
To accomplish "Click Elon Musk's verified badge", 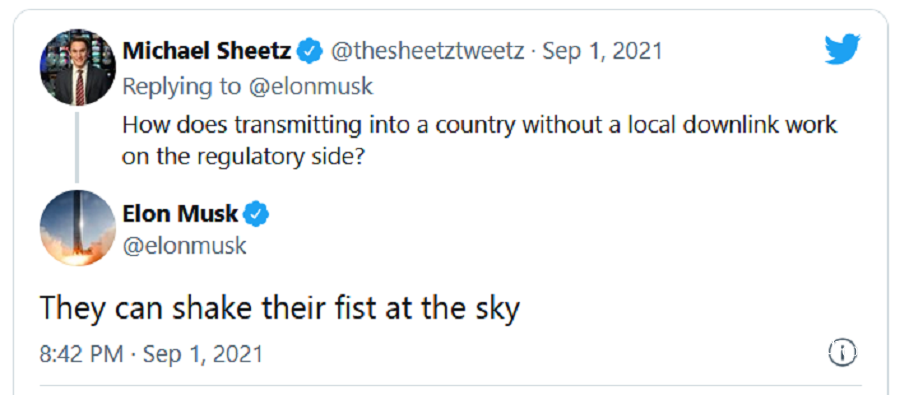I will [x=256, y=214].
